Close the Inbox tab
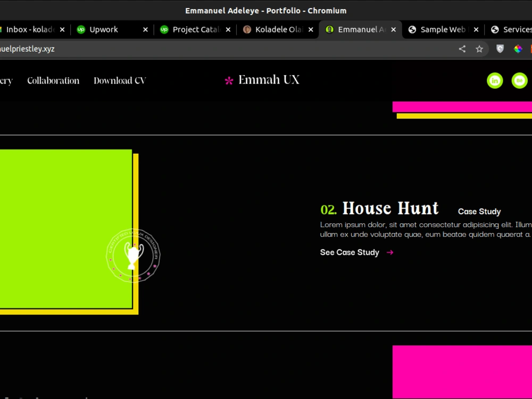The width and height of the screenshot is (532, 399). 62,30
